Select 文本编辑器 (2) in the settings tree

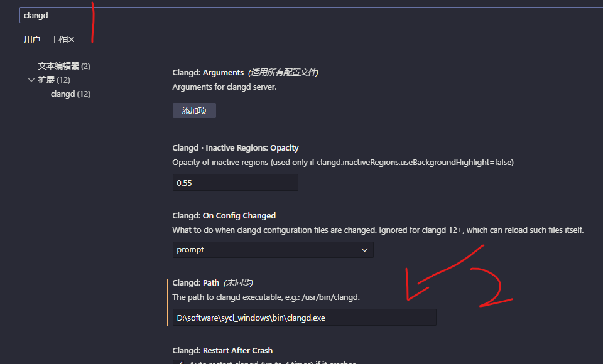[64, 66]
